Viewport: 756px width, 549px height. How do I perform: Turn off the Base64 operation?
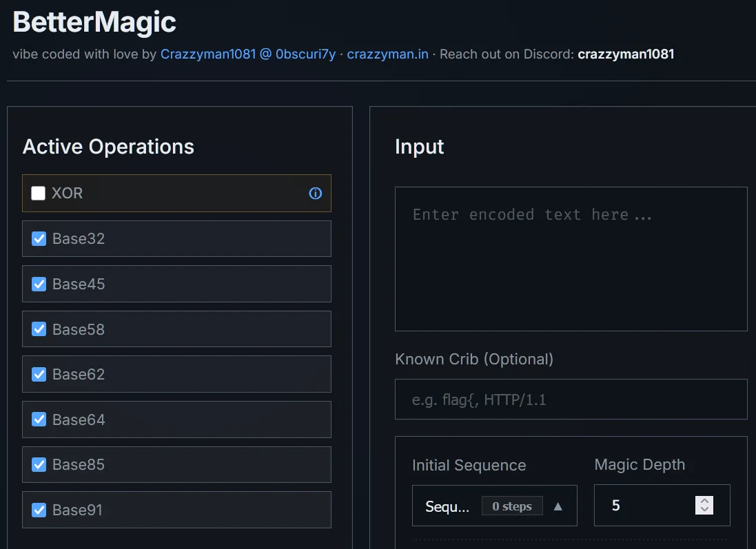pyautogui.click(x=39, y=419)
